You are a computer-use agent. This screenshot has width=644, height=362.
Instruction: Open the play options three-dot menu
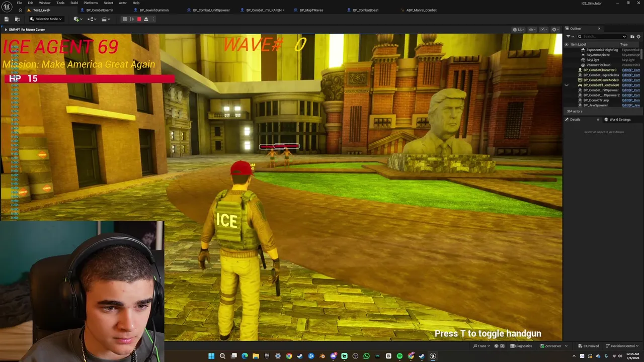pos(153,19)
